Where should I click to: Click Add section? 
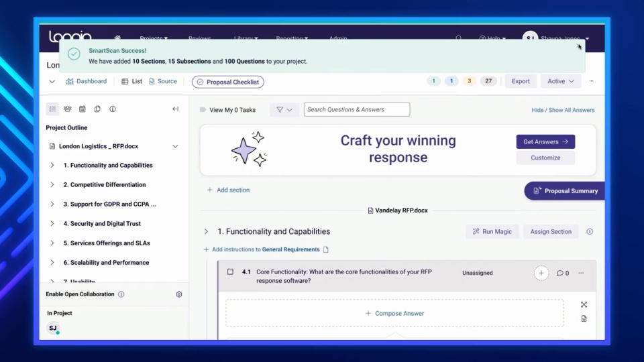(x=228, y=190)
